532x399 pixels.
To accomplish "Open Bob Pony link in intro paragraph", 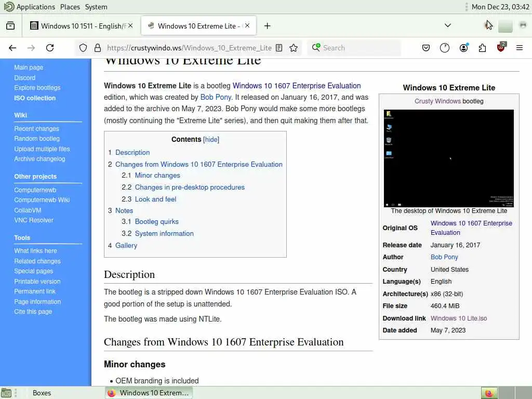I will click(x=216, y=97).
